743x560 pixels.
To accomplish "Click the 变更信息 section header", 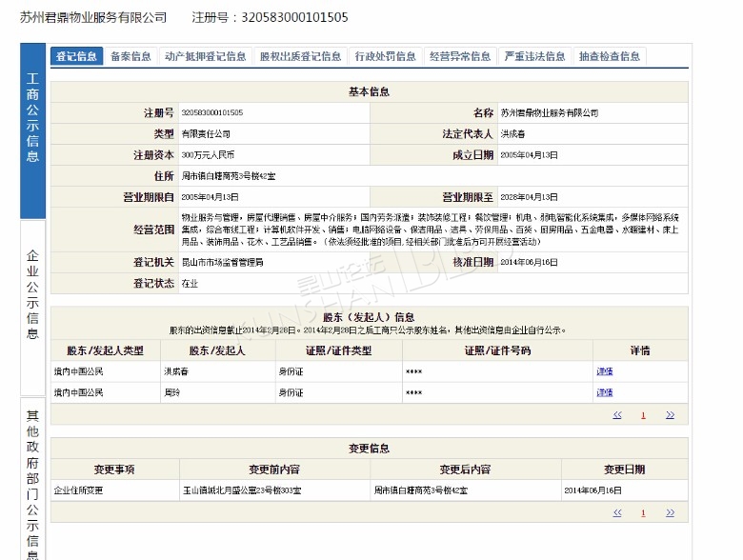I will [x=370, y=449].
